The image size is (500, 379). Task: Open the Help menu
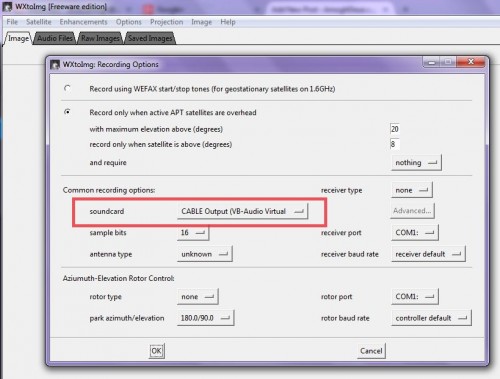(x=228, y=22)
